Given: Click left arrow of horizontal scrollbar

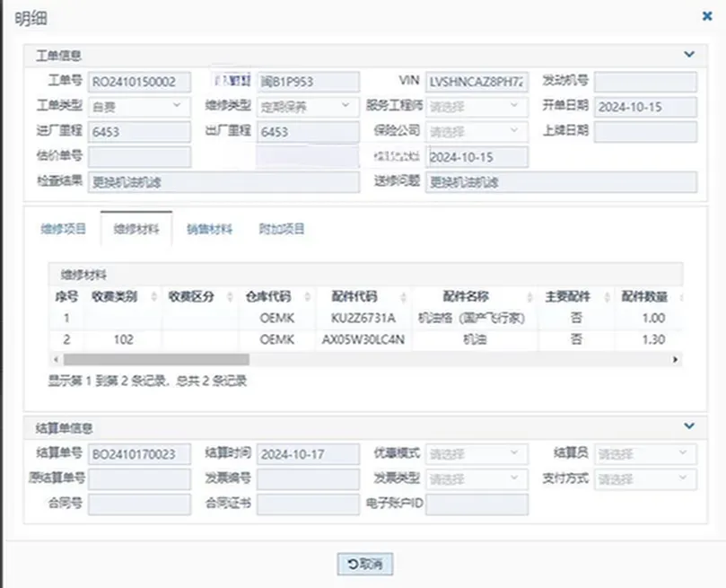Looking at the screenshot, I should 53,359.
